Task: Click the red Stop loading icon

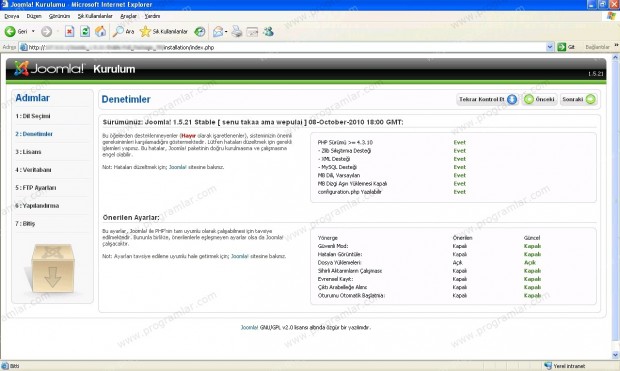Action: [x=69, y=31]
